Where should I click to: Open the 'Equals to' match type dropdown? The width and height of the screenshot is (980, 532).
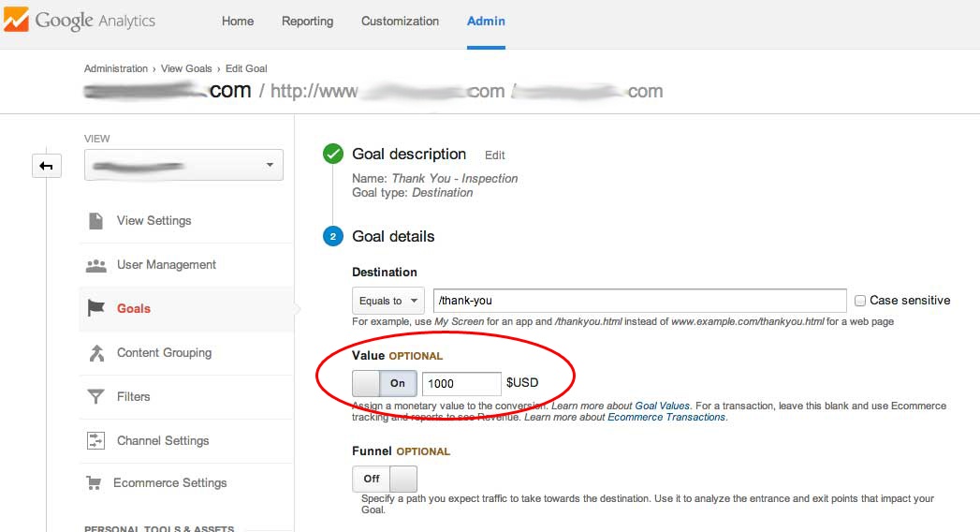click(x=388, y=301)
